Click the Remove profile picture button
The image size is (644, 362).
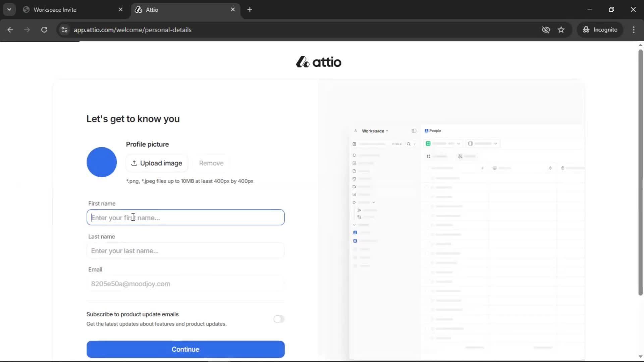tap(211, 163)
